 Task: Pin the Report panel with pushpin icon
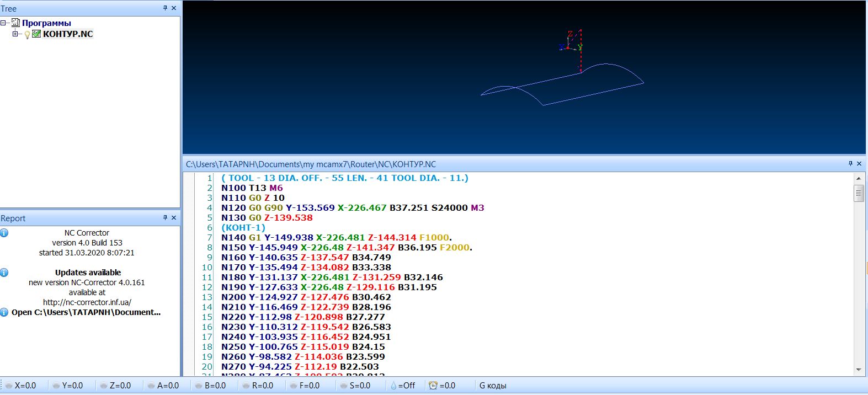point(165,218)
